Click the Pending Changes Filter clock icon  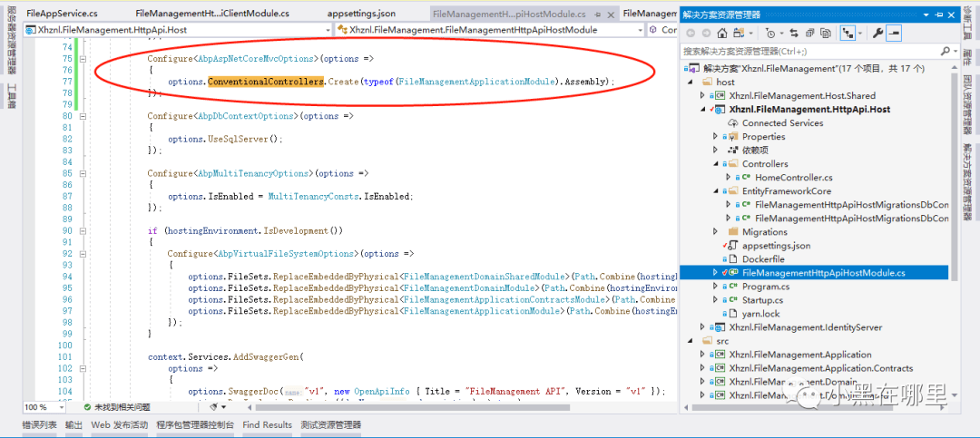pos(771,33)
